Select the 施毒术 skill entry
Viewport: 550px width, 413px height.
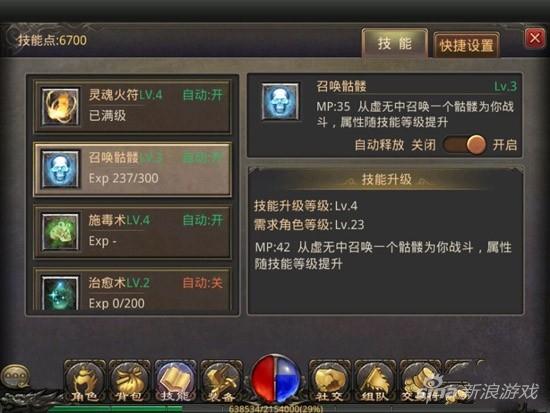coord(132,232)
